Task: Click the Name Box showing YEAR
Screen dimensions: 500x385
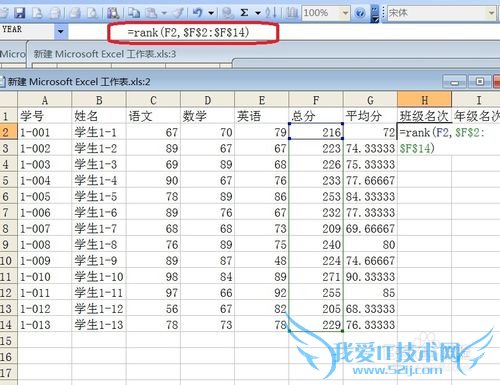Action: (27, 31)
